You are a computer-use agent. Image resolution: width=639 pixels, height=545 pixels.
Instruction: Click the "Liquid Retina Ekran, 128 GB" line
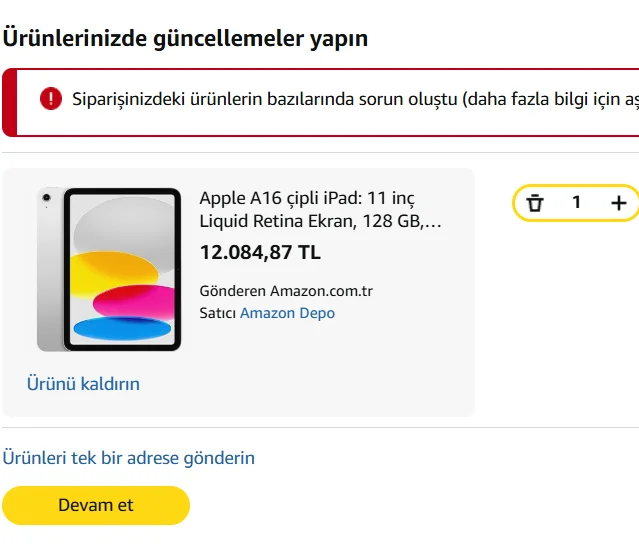(320, 222)
